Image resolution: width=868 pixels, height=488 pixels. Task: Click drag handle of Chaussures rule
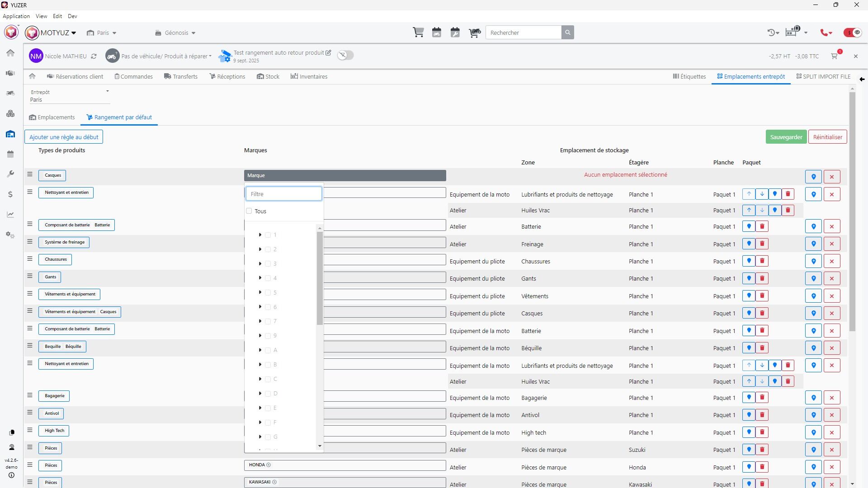30,259
